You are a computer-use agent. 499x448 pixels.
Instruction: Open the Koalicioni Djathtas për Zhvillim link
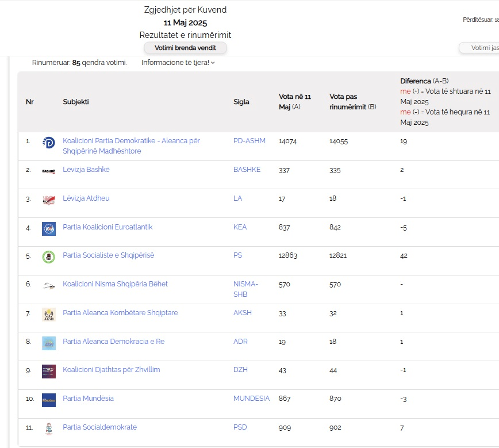click(x=111, y=370)
